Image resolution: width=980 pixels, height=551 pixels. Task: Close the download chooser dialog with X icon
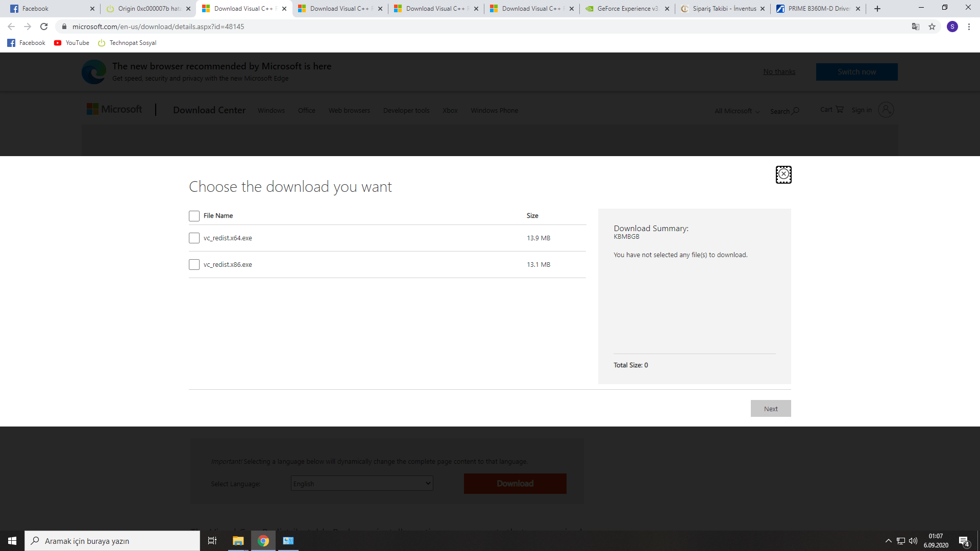point(783,174)
